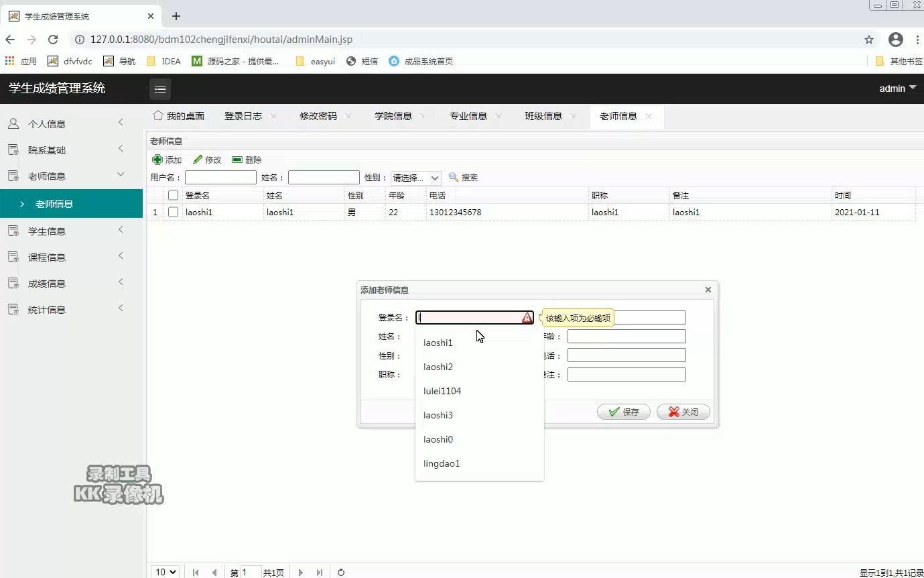
Task: Toggle the select-all header checkbox
Action: click(174, 195)
